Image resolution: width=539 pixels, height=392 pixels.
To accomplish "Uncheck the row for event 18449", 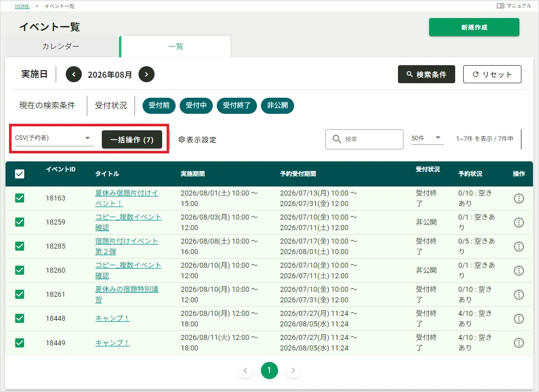I will point(20,342).
